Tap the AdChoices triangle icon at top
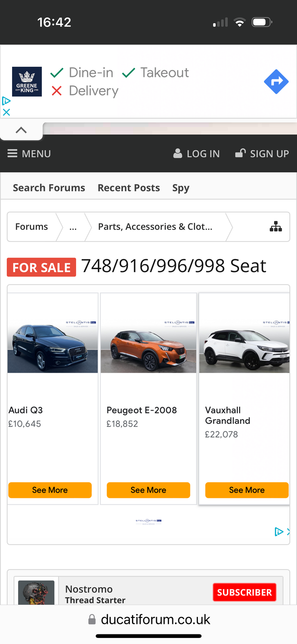 point(6,101)
